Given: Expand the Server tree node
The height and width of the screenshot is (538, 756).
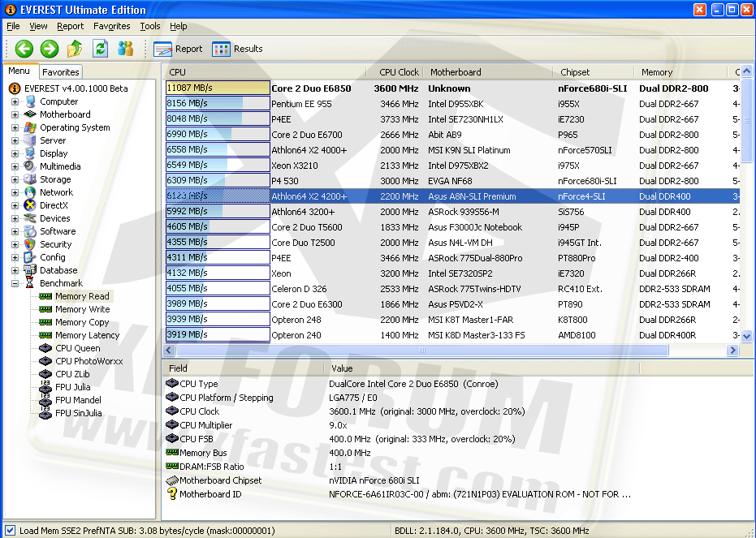Looking at the screenshot, I should 15,140.
